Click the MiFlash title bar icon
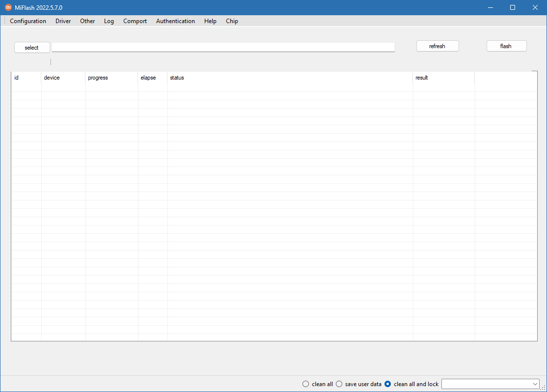Viewport: 547px width, 392px height. (x=8, y=7)
